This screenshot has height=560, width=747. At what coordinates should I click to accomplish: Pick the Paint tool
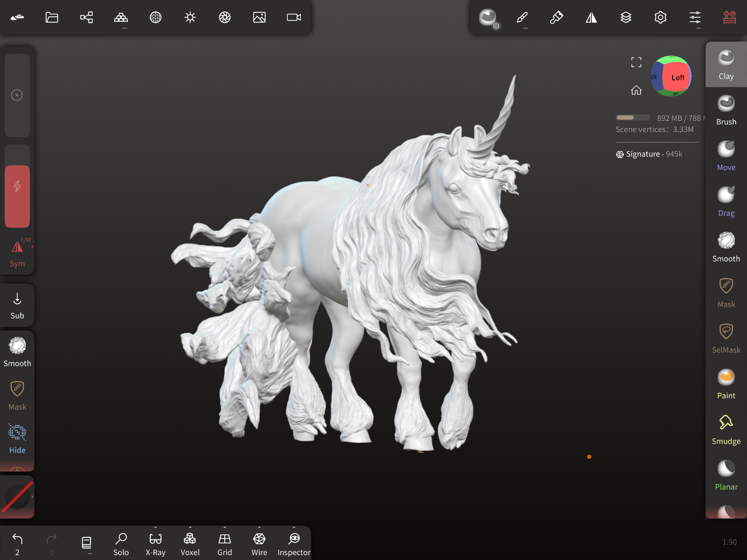click(x=726, y=384)
